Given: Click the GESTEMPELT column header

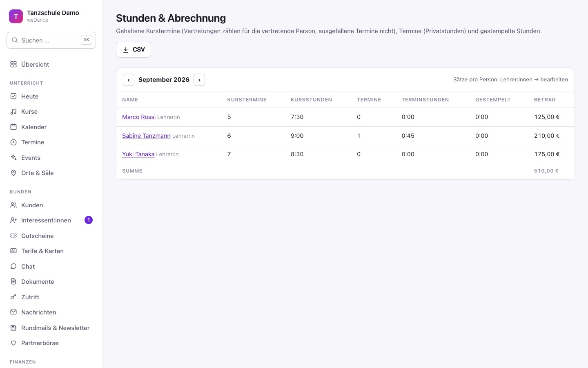Looking at the screenshot, I should pyautogui.click(x=493, y=100).
